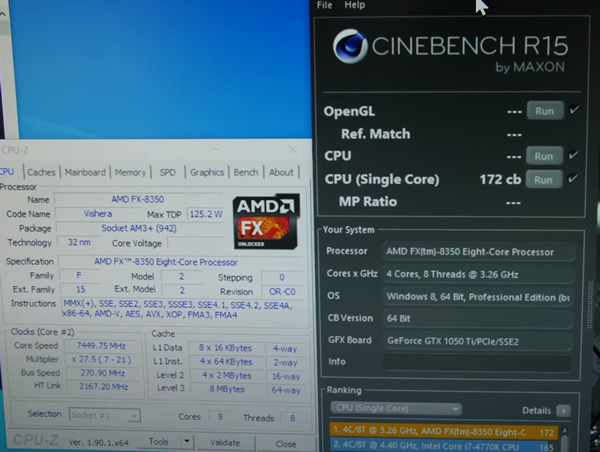This screenshot has height=452, width=600.
Task: Click the ranking list scrollbar up arrow
Action: [x=564, y=432]
